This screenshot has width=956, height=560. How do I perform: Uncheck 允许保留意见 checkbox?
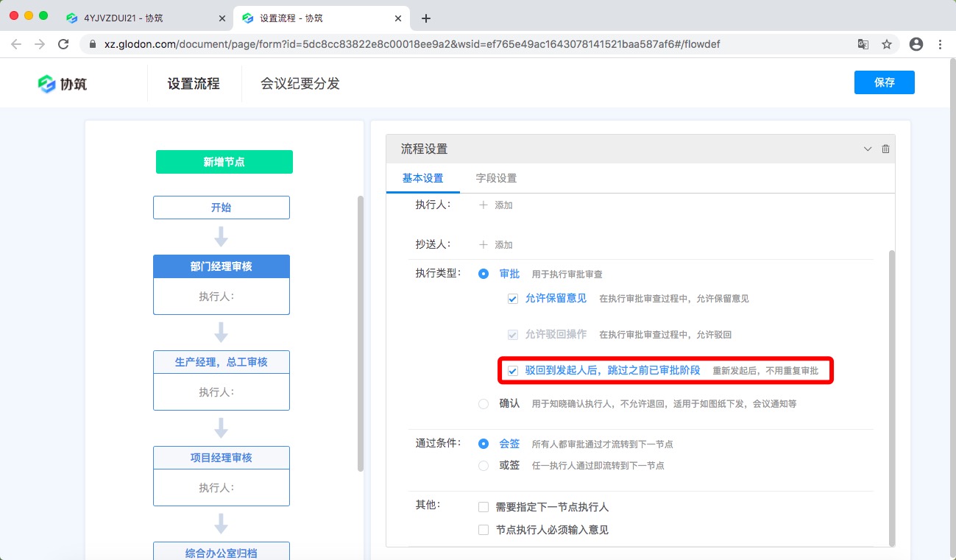point(512,299)
